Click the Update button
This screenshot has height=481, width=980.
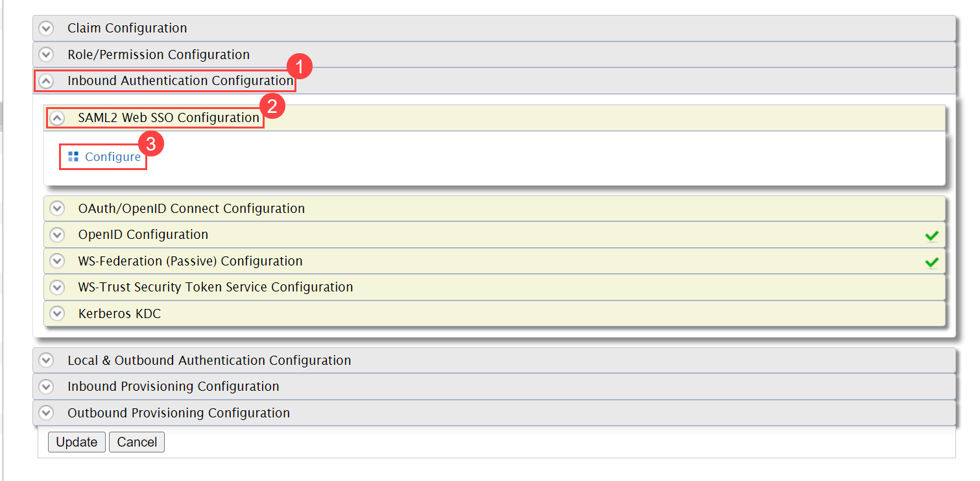(76, 441)
